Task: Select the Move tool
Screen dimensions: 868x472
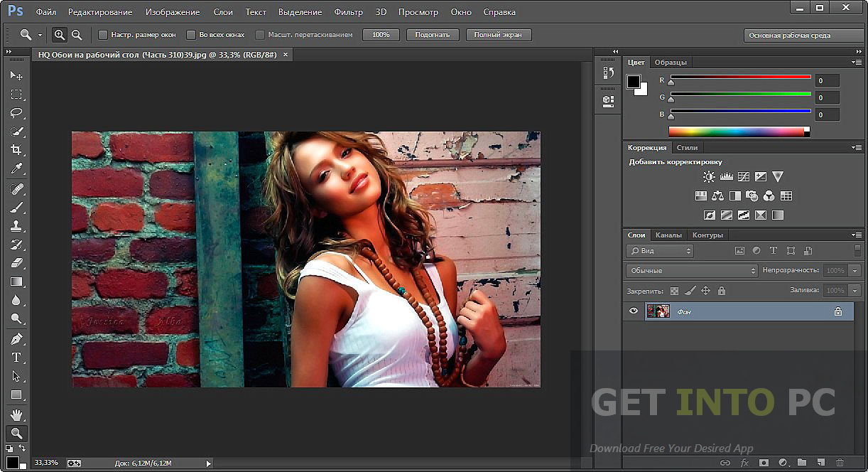Action: pyautogui.click(x=16, y=75)
